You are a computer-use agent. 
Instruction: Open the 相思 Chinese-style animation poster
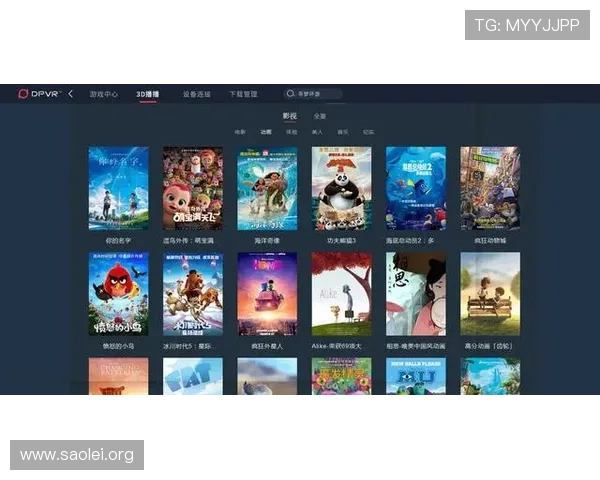[x=416, y=294]
